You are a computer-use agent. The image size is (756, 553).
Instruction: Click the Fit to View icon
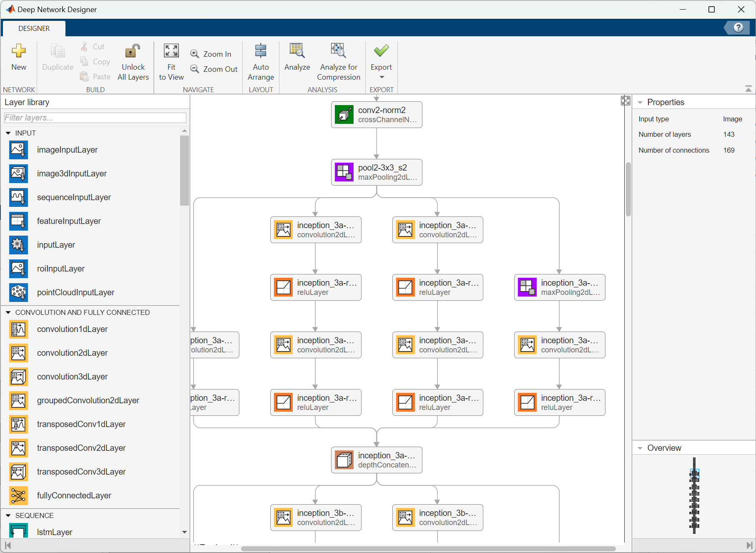171,51
